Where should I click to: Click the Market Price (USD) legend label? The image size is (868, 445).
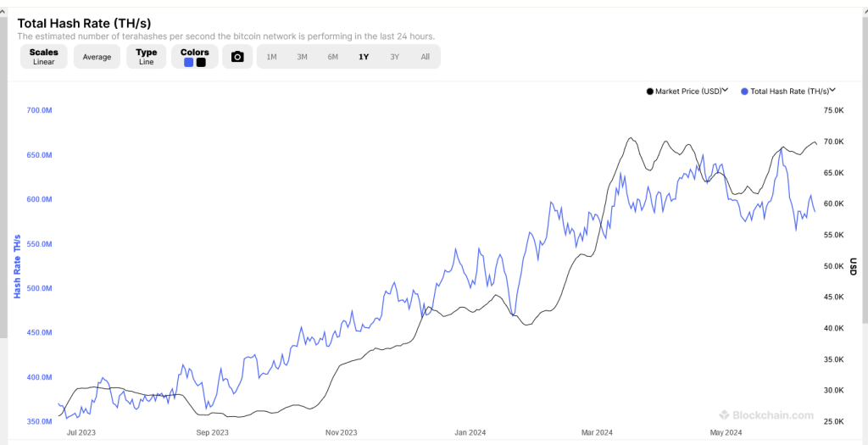coord(688,91)
